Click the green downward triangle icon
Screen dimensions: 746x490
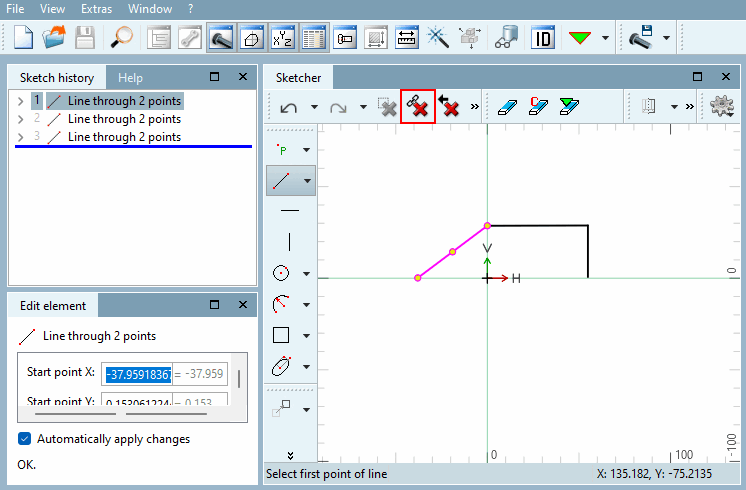(x=579, y=38)
